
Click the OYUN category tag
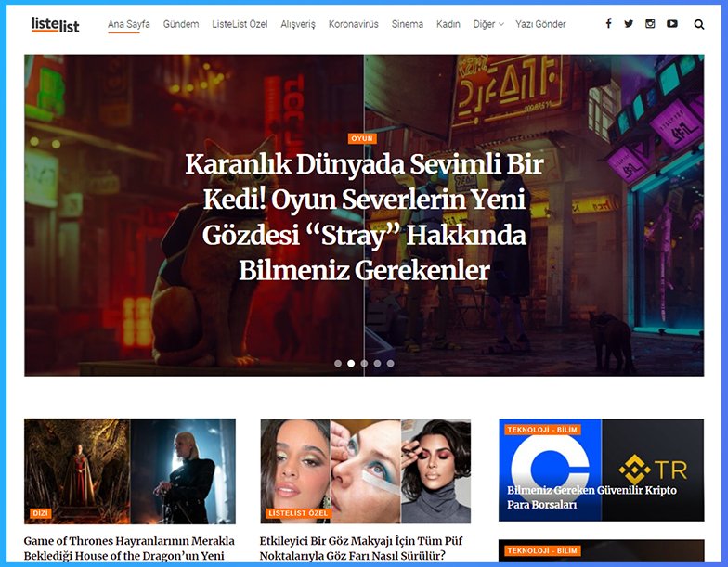tap(362, 138)
